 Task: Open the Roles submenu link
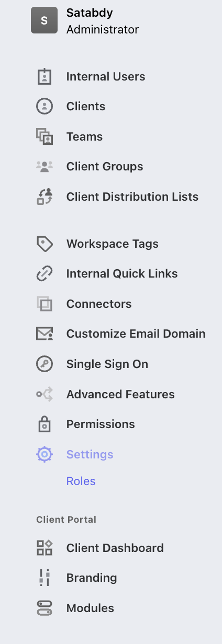click(x=81, y=481)
